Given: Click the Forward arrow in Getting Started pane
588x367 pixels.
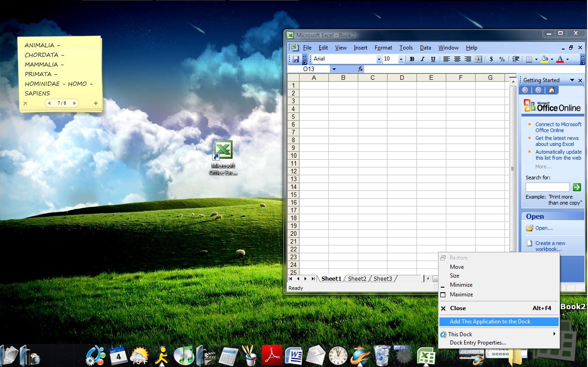Looking at the screenshot, I should 538,90.
